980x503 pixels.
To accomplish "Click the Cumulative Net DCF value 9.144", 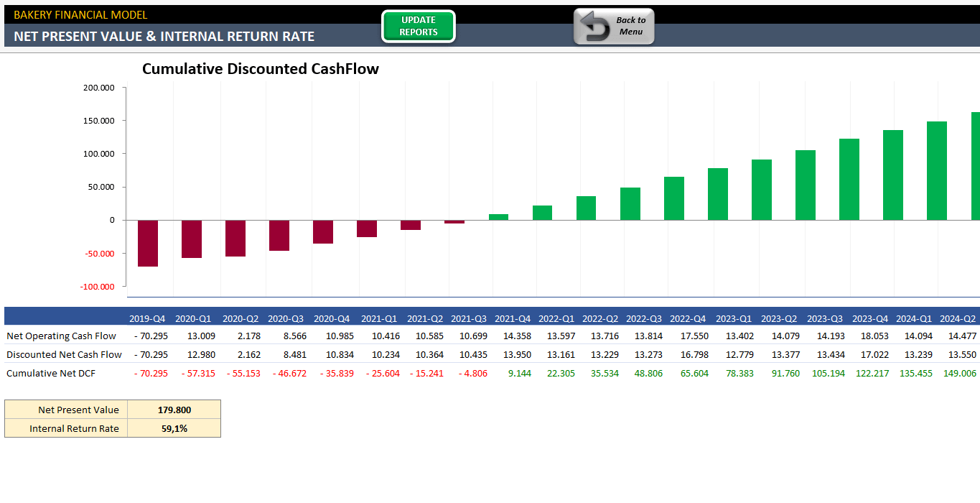I will (519, 373).
